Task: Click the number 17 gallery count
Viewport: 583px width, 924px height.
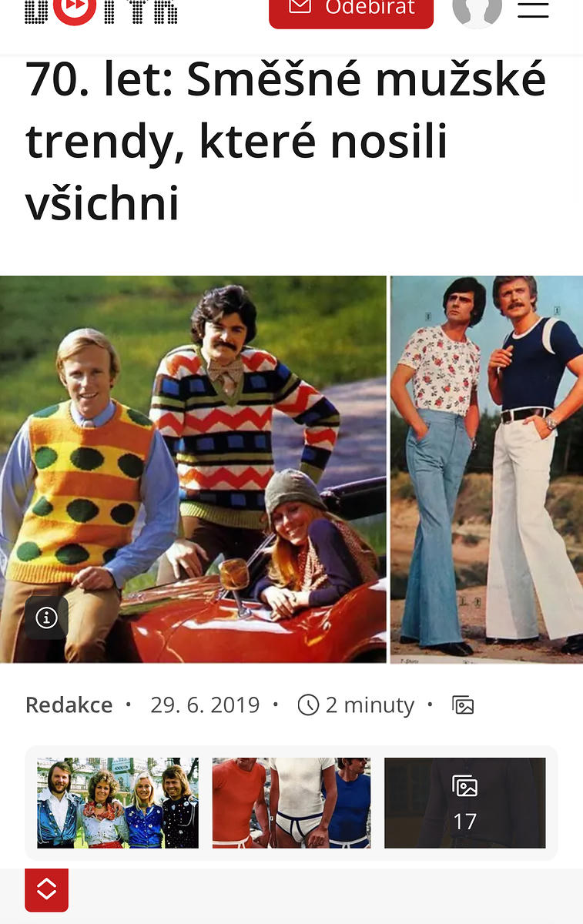Action: click(464, 822)
